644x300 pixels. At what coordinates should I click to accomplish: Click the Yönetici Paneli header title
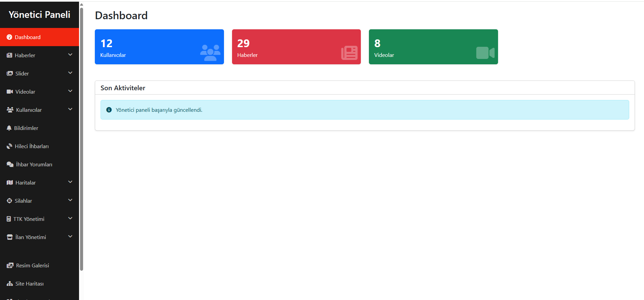pos(39,14)
